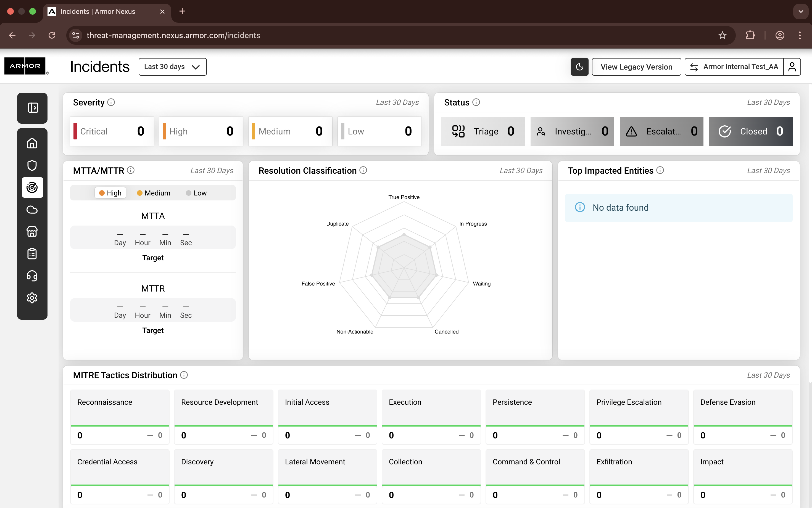Open the user profile menu icon
This screenshot has width=812, height=508.
pos(792,67)
